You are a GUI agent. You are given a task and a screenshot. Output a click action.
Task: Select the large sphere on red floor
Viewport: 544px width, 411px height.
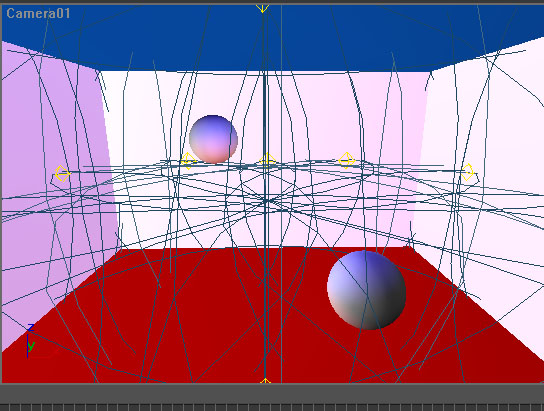pos(367,290)
